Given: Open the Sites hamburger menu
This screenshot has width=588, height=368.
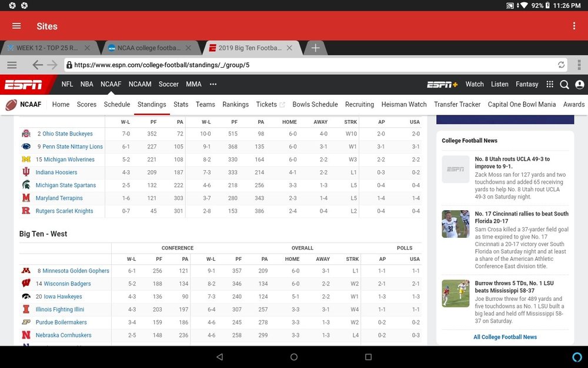Looking at the screenshot, I should coord(16,26).
